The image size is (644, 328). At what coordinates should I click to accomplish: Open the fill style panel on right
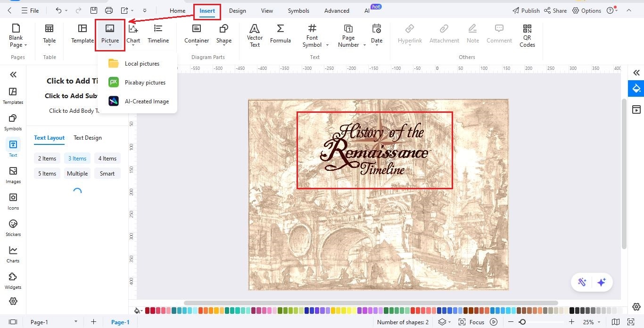coord(636,88)
